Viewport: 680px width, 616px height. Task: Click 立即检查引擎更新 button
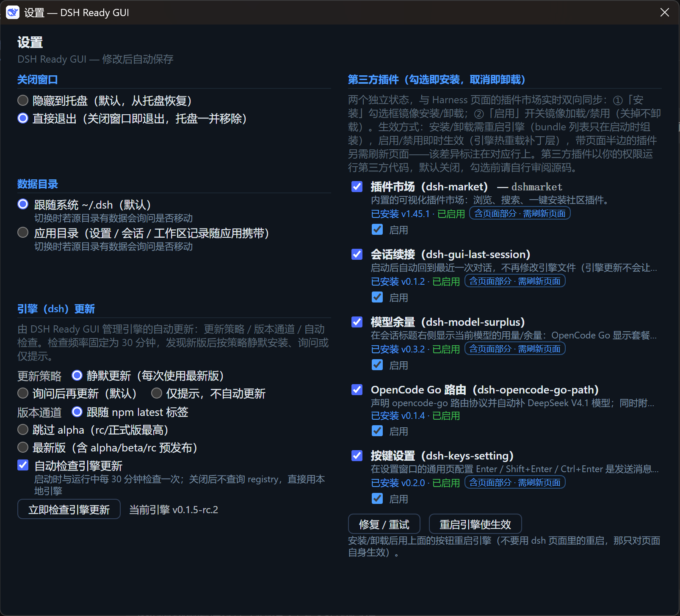click(69, 509)
